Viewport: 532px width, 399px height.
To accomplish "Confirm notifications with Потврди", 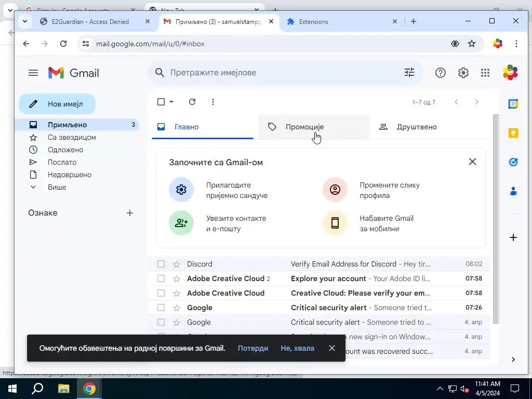I will pos(253,348).
